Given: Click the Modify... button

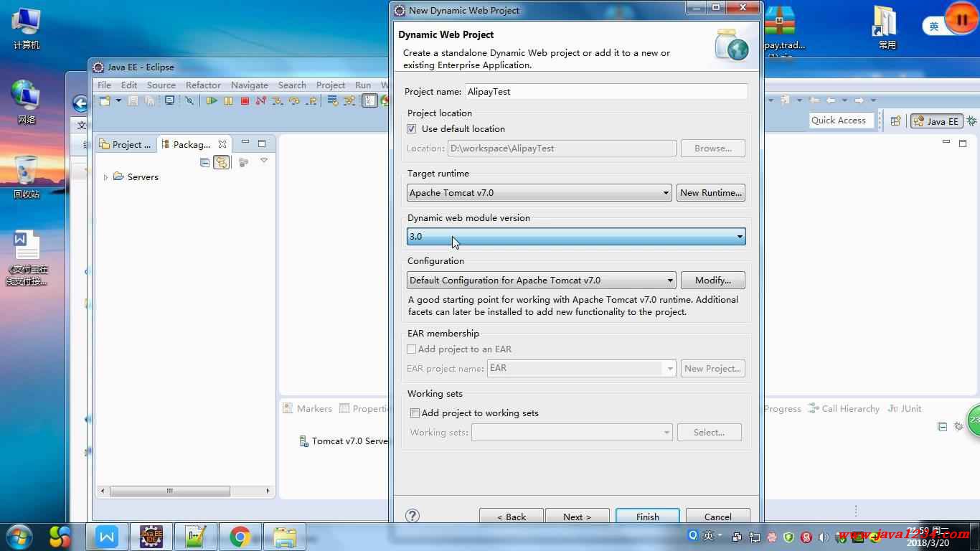Looking at the screenshot, I should [712, 280].
